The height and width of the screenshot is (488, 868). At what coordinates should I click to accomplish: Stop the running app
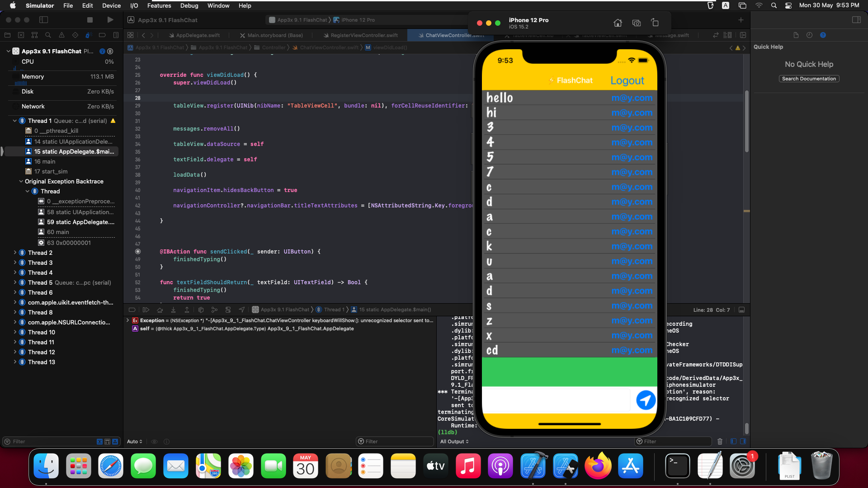pos(90,20)
